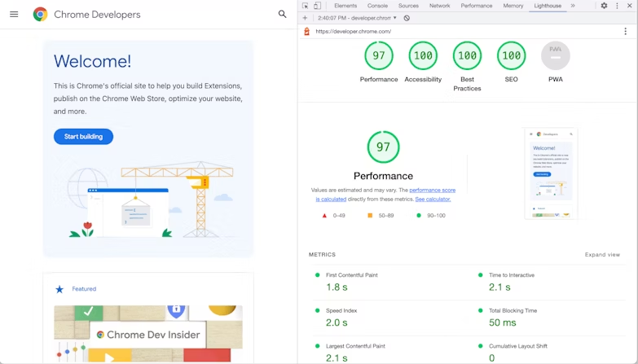Click the 50 ms Total Blocking Time value
638x364 pixels.
(503, 322)
